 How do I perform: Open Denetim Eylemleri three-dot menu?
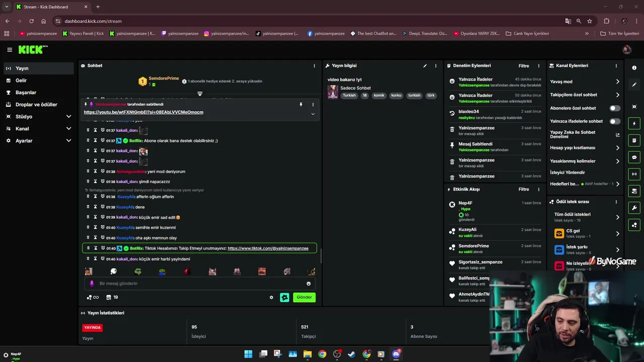tap(538, 66)
